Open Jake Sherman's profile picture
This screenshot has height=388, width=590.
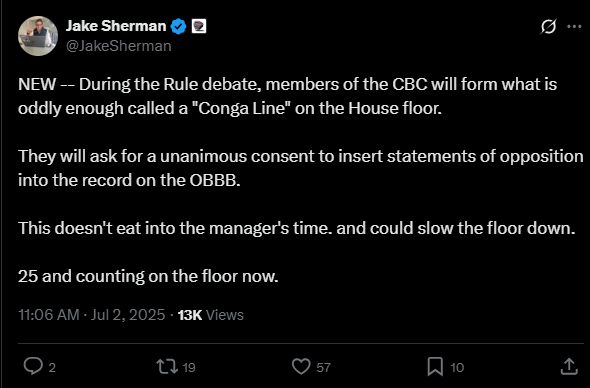(38, 36)
